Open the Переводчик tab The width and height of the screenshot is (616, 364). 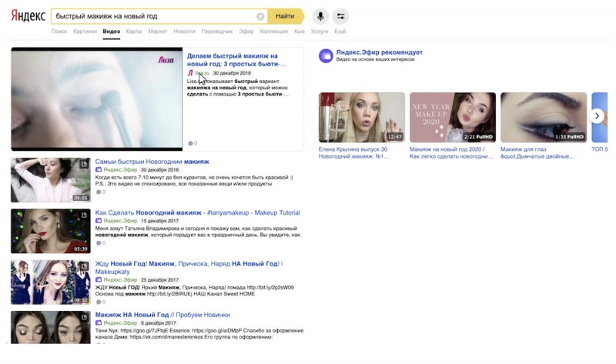pyautogui.click(x=217, y=32)
